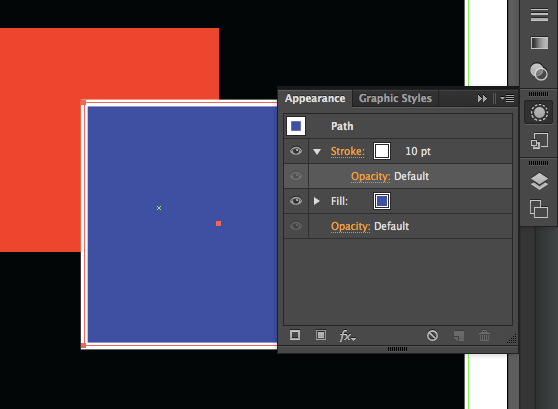Click the white Stroke color swatch
The height and width of the screenshot is (409, 558).
coord(382,151)
